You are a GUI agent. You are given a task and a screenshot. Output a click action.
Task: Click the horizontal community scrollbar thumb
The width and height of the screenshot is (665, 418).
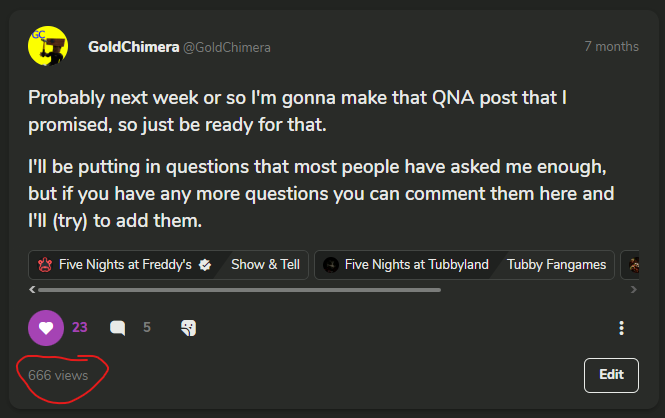click(240, 289)
